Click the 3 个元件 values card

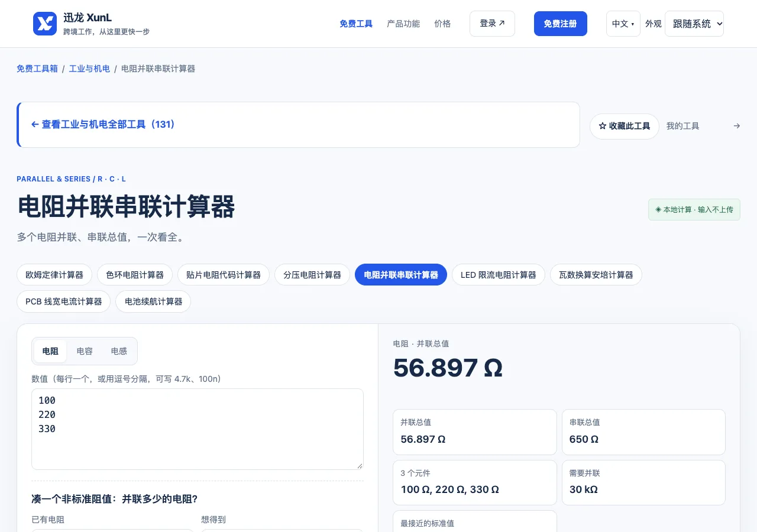tap(475, 483)
